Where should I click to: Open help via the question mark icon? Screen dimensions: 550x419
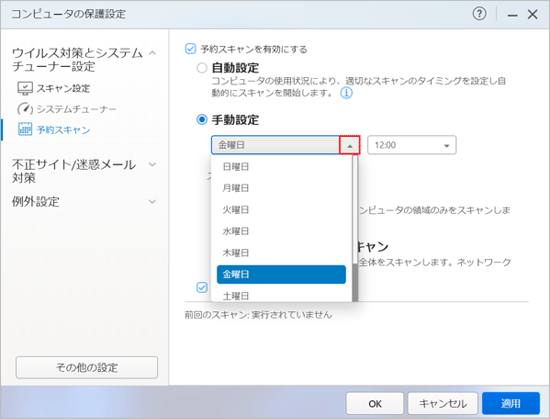pyautogui.click(x=479, y=14)
